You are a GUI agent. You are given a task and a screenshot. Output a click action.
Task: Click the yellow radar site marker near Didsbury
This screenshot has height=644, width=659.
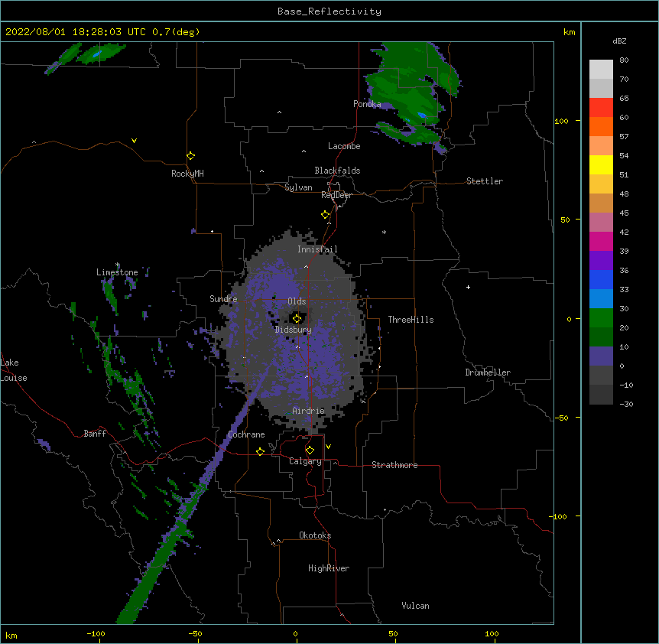(x=297, y=318)
